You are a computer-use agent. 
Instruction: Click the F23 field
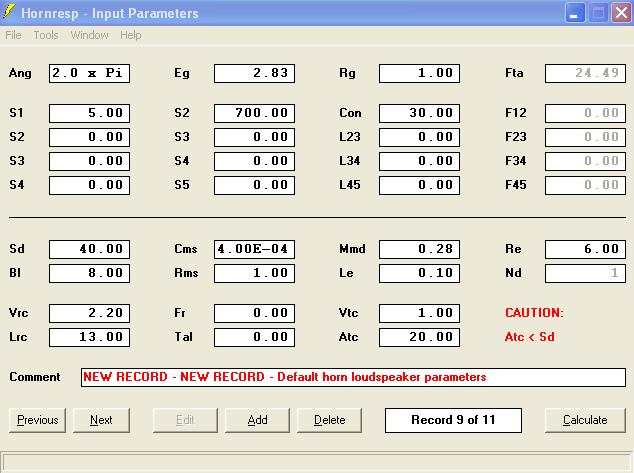585,137
